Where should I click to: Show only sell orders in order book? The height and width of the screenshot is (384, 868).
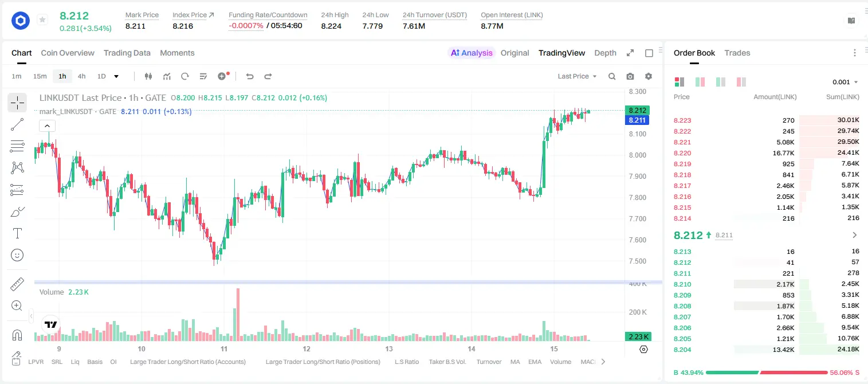click(x=741, y=82)
